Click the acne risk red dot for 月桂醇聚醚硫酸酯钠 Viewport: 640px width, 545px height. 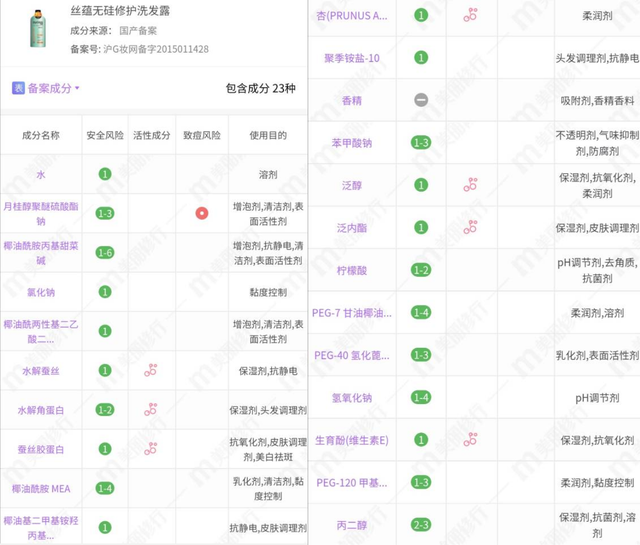click(x=202, y=213)
